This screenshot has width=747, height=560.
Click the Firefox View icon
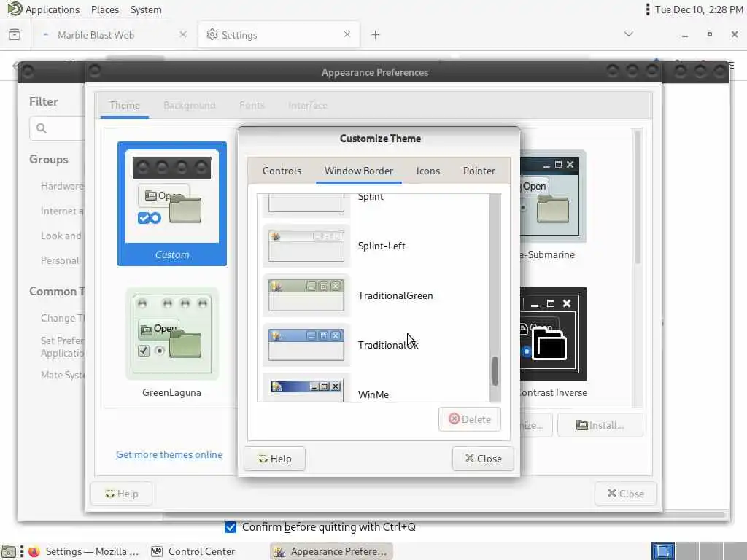[x=15, y=35]
